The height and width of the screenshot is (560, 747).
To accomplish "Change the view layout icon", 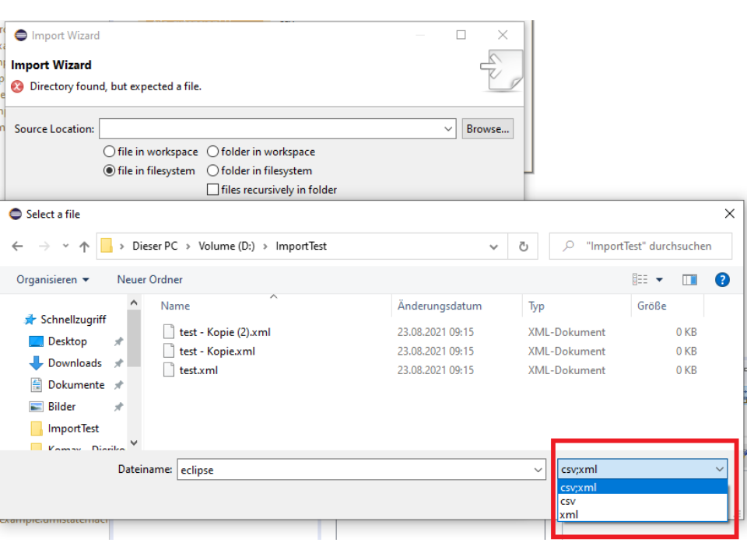I will [x=640, y=280].
